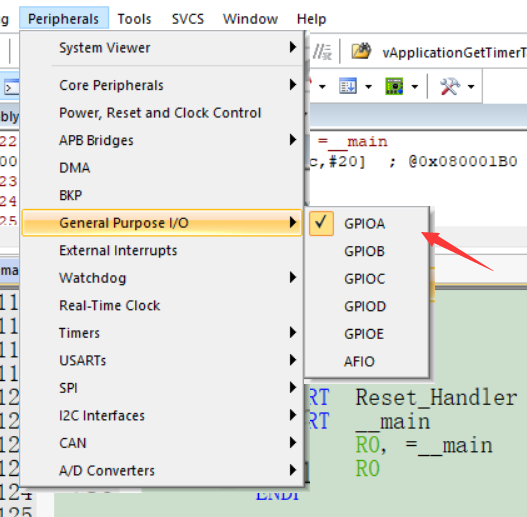Click the command window icon at left
Screen dimensions: 527x517
click(11, 88)
